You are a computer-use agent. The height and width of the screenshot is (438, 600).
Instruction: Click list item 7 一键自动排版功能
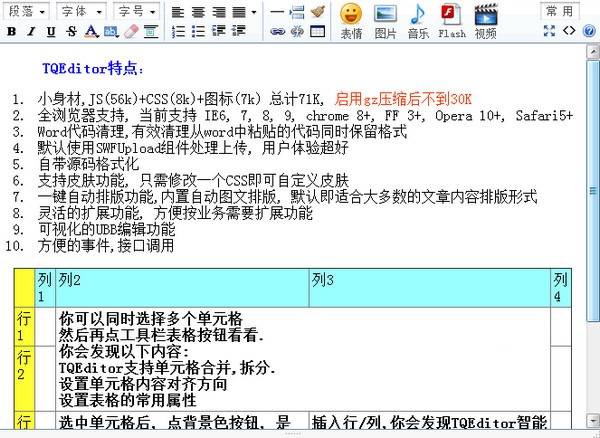pyautogui.click(x=287, y=197)
